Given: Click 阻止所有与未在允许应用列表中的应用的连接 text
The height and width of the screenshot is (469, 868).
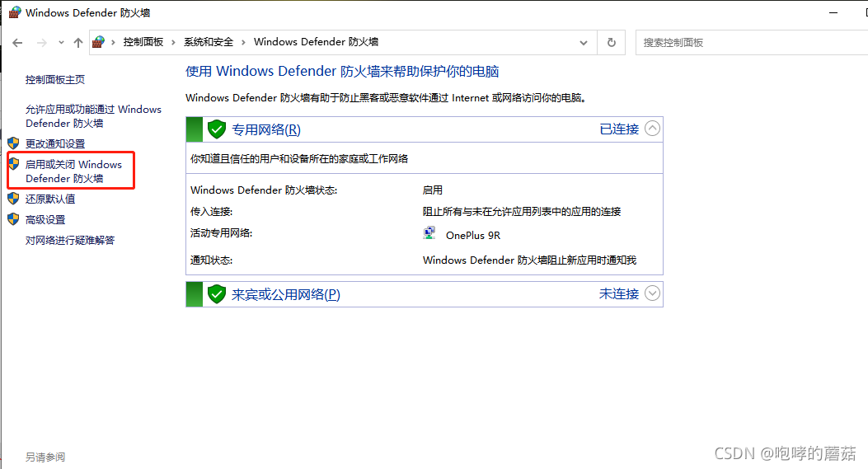Looking at the screenshot, I should point(522,212).
